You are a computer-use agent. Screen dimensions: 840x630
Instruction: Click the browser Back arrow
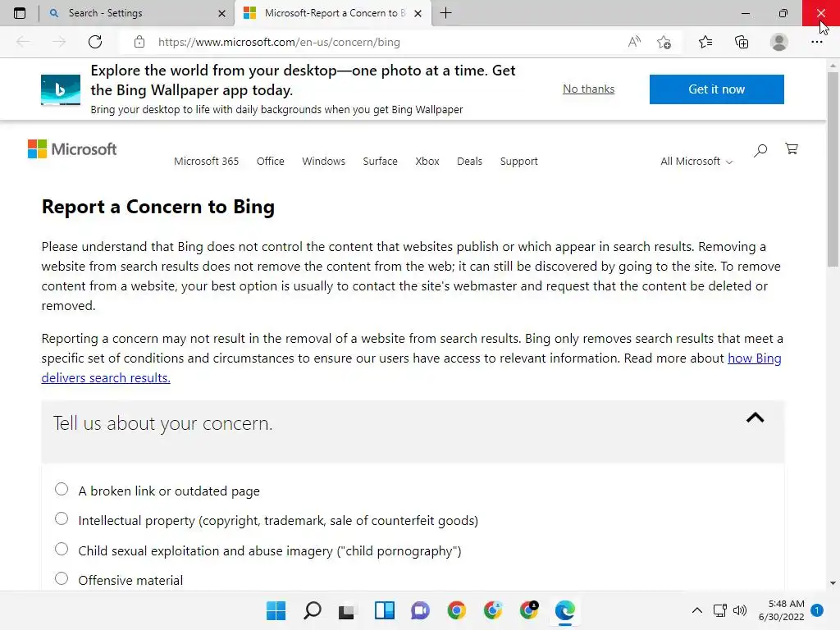(23, 42)
